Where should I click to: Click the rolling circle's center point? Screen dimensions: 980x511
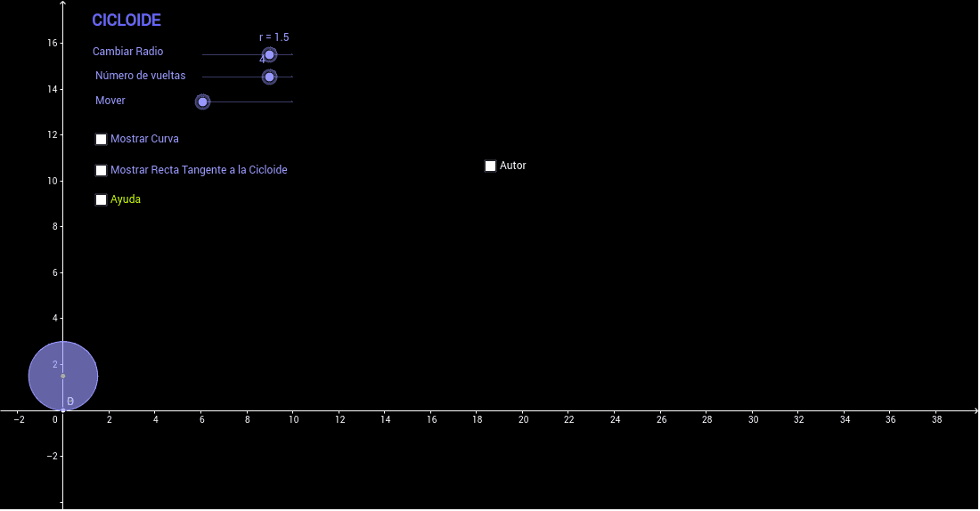click(x=63, y=376)
